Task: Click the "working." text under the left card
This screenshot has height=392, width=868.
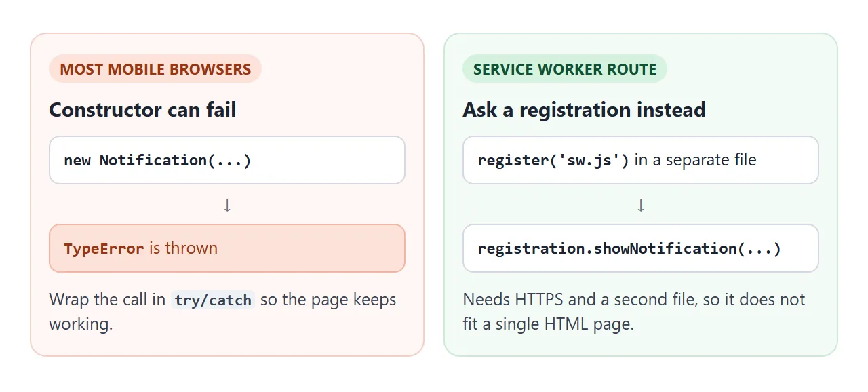Action: click(81, 324)
